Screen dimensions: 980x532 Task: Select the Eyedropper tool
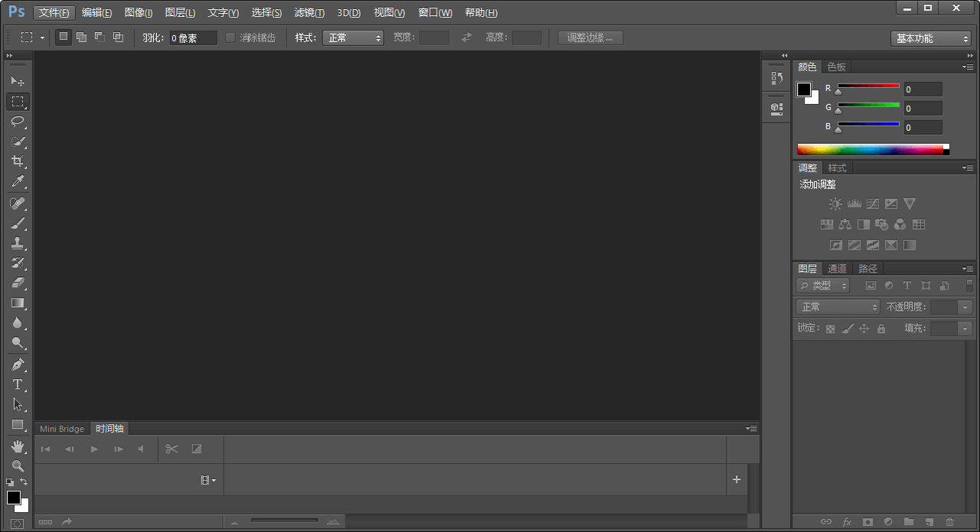tap(18, 181)
